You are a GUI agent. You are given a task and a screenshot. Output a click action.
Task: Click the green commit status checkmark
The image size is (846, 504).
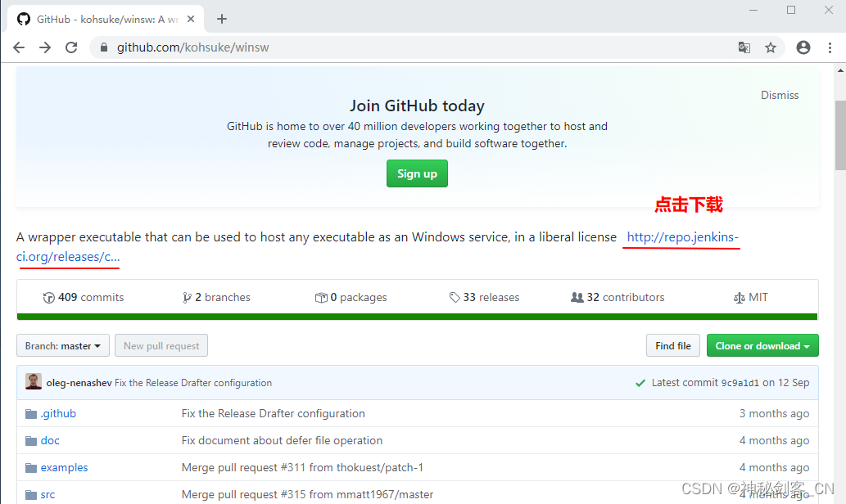click(x=640, y=383)
